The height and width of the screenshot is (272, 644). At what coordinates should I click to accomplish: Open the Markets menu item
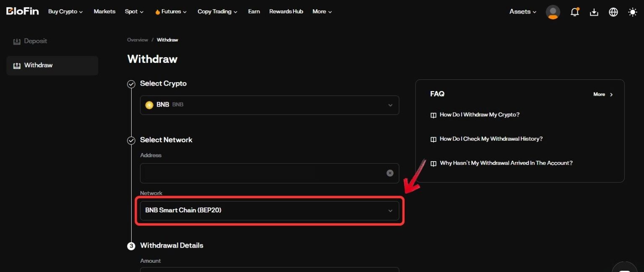(104, 11)
